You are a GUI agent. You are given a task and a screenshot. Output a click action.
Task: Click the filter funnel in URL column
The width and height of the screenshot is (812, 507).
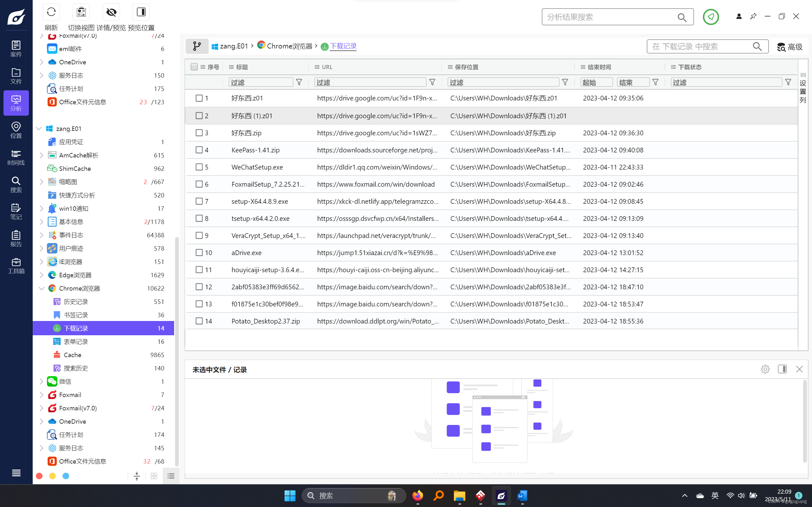click(432, 82)
